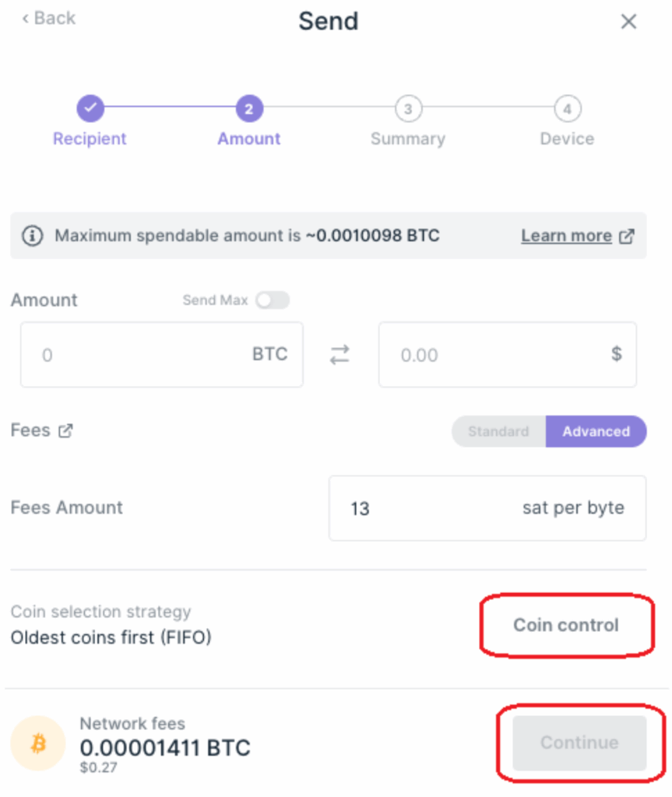Click the external link icon next to Learn more
Viewport: 672px width, 797px height.
pyautogui.click(x=628, y=235)
